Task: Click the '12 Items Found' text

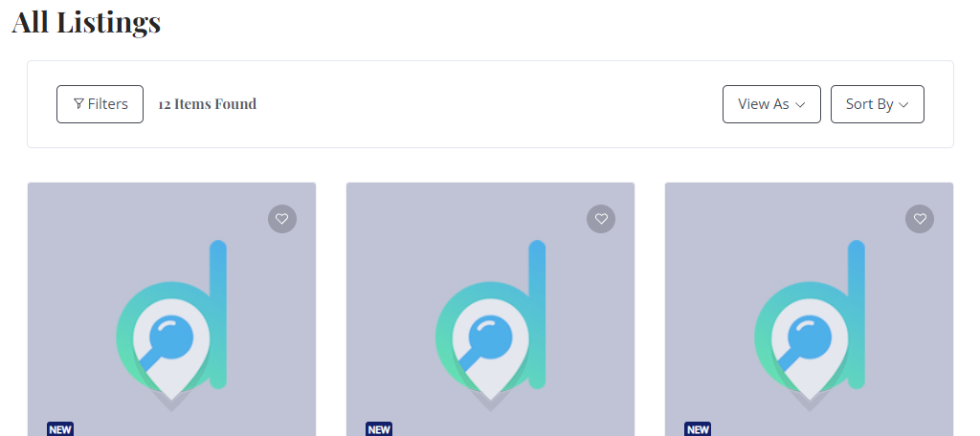Action: [207, 104]
